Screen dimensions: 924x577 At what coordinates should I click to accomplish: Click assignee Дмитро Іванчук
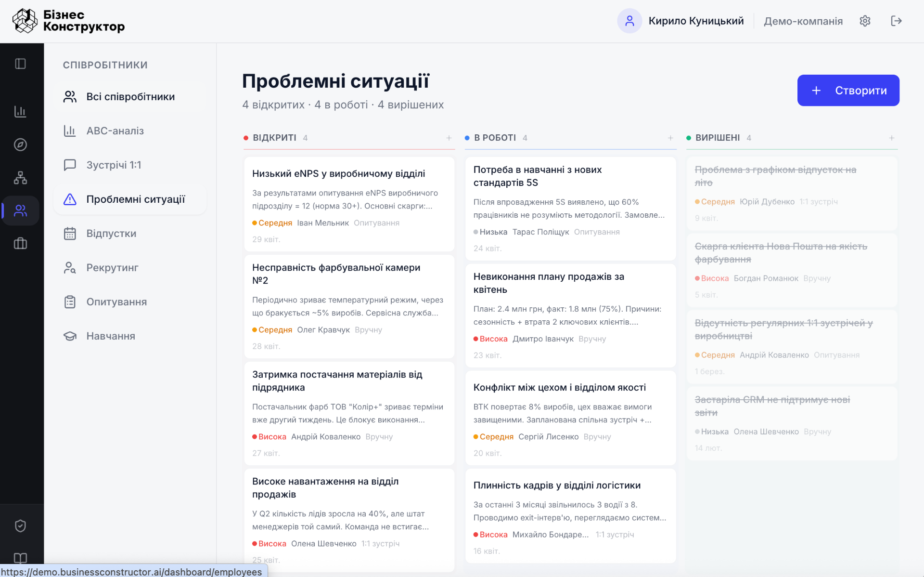click(x=543, y=339)
